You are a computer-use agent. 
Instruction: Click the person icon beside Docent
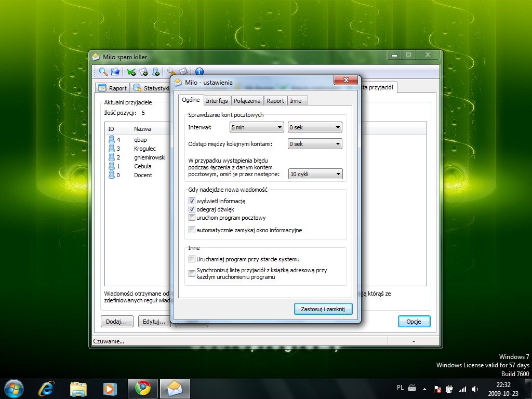point(112,175)
